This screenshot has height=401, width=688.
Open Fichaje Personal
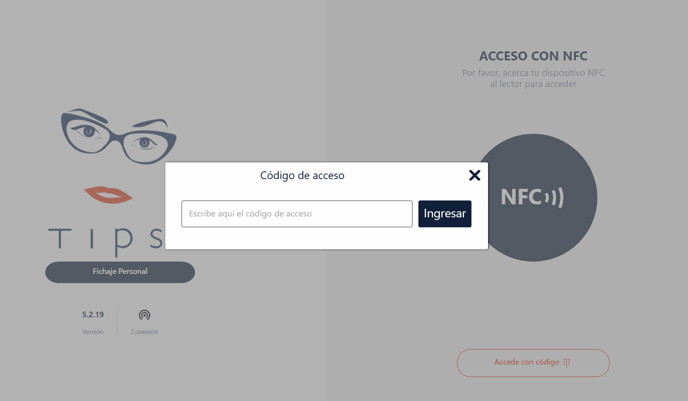120,272
